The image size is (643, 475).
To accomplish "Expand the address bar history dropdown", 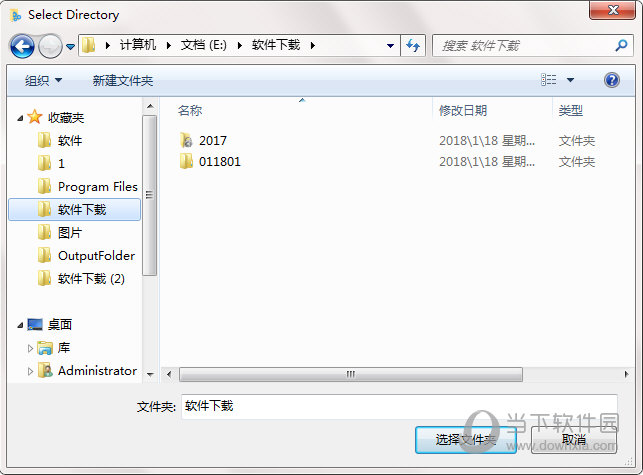I will pos(390,46).
